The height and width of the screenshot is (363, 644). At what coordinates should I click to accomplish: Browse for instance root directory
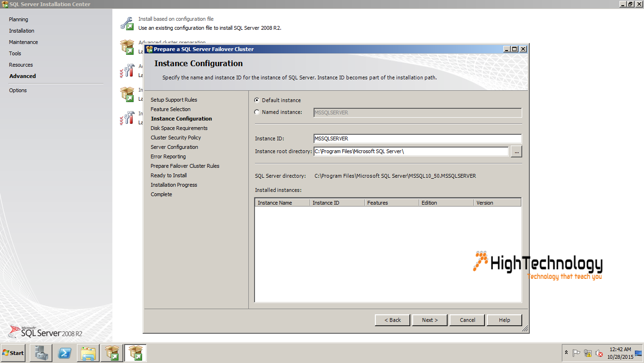516,151
